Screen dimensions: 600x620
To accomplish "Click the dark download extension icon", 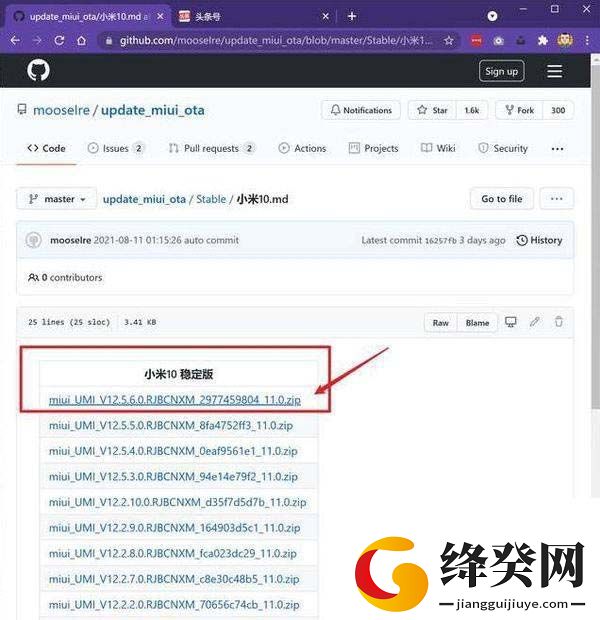I will [x=521, y=40].
